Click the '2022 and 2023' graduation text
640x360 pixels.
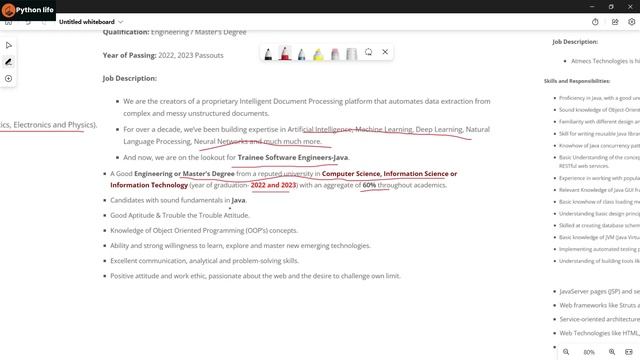click(273, 185)
